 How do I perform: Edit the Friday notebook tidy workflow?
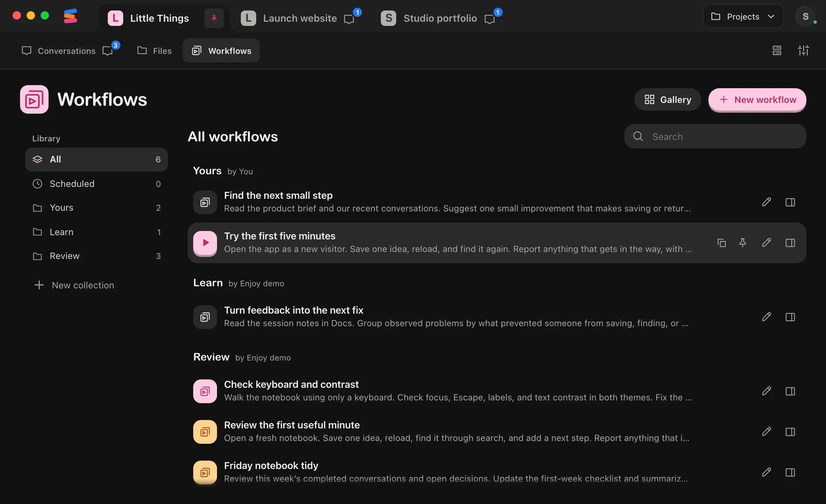pyautogui.click(x=766, y=472)
